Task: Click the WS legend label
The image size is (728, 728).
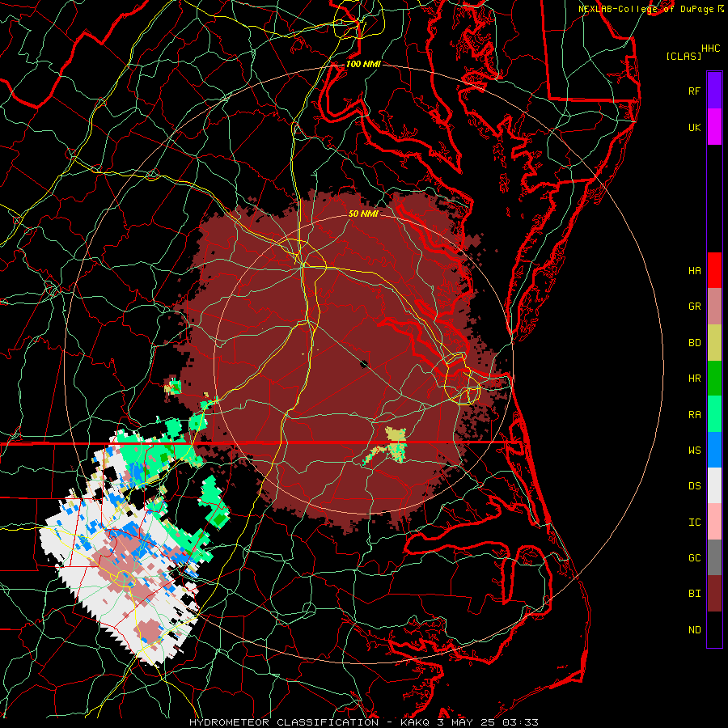Action: (x=694, y=451)
